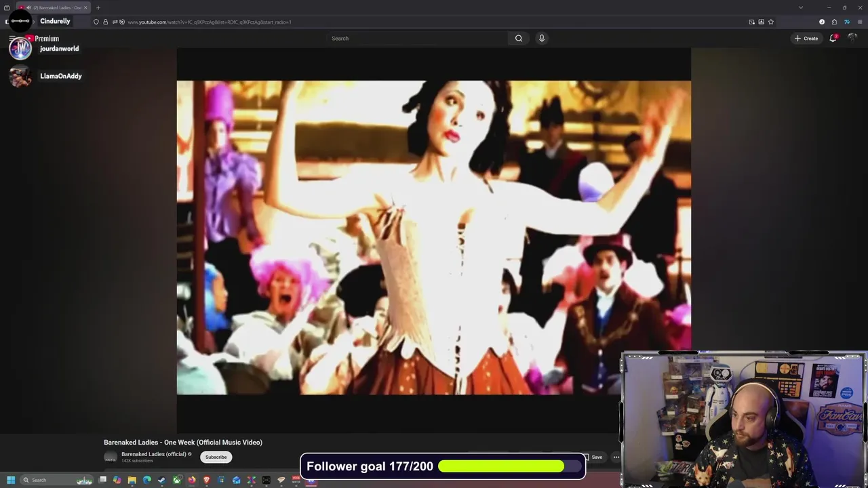Open Voicemeeter from the taskbar
Image resolution: width=868 pixels, height=488 pixels.
296,480
